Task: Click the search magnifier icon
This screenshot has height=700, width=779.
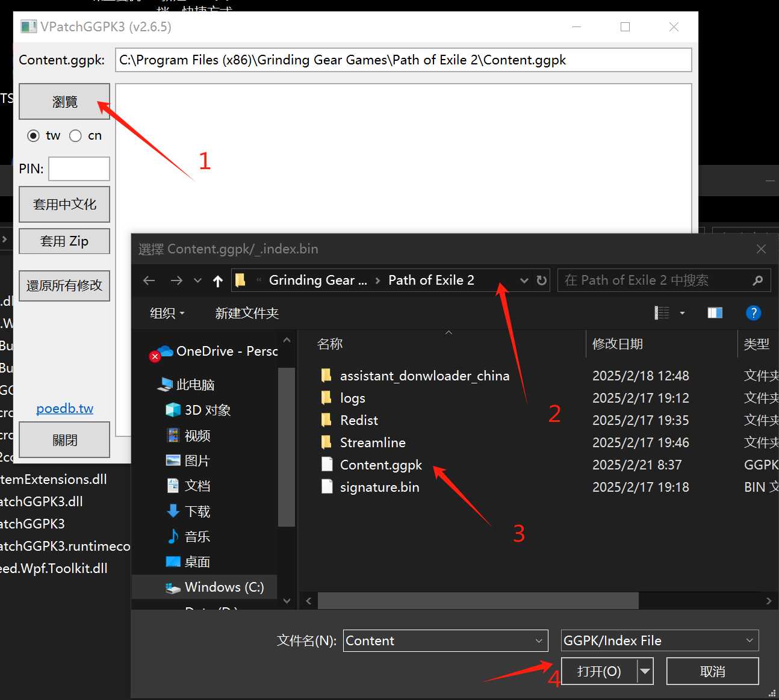Action: point(758,280)
